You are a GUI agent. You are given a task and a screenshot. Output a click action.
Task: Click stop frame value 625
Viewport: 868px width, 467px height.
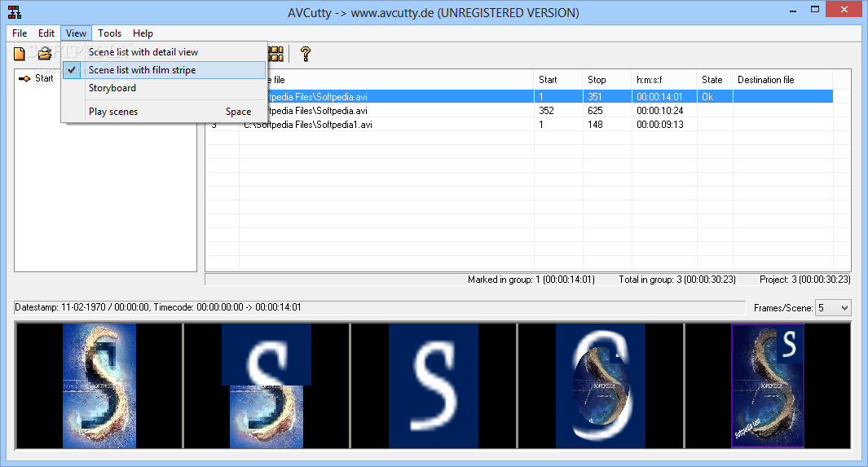(x=595, y=111)
